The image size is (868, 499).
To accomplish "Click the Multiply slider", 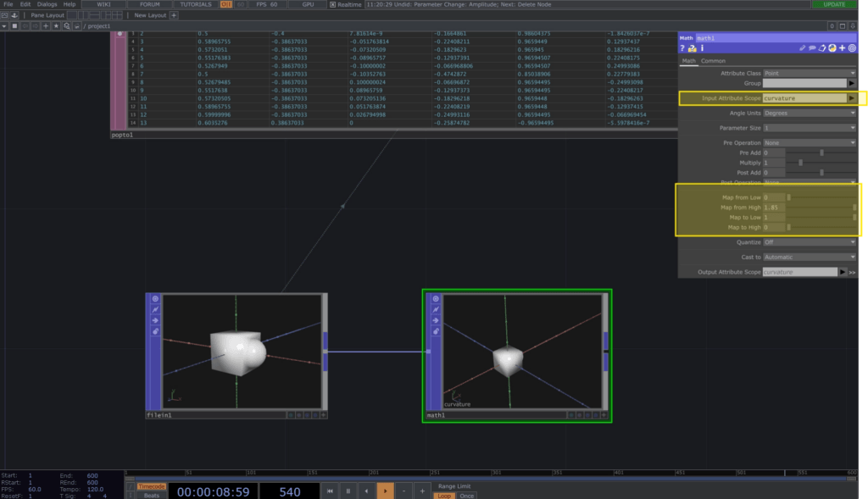I will 821,163.
